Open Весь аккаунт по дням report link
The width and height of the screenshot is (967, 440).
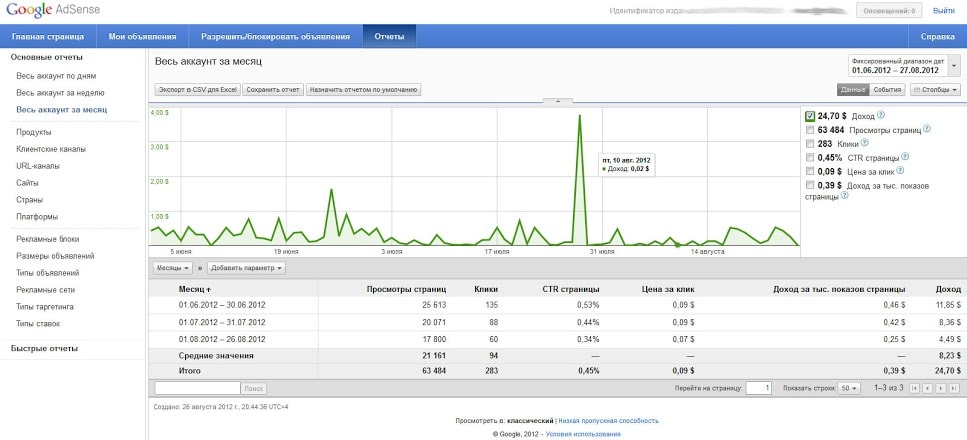[56, 76]
